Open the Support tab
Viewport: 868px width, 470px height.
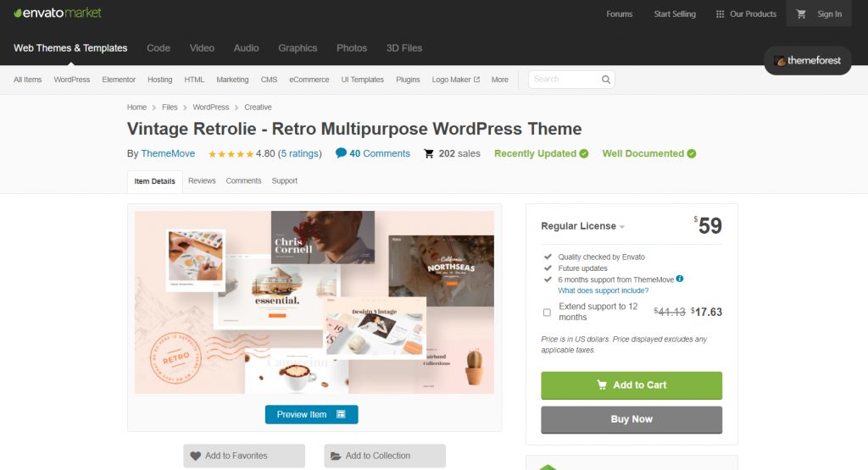[285, 181]
